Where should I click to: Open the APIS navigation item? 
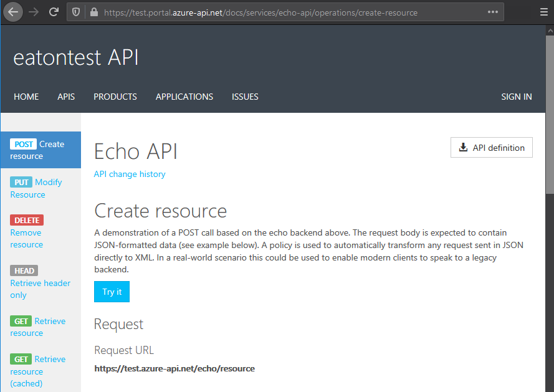[x=66, y=97]
